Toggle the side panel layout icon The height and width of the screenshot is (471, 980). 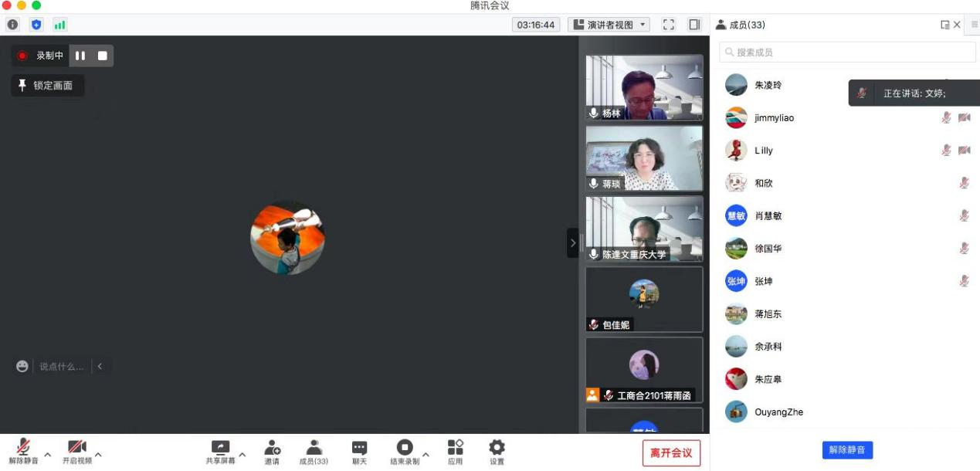click(694, 25)
